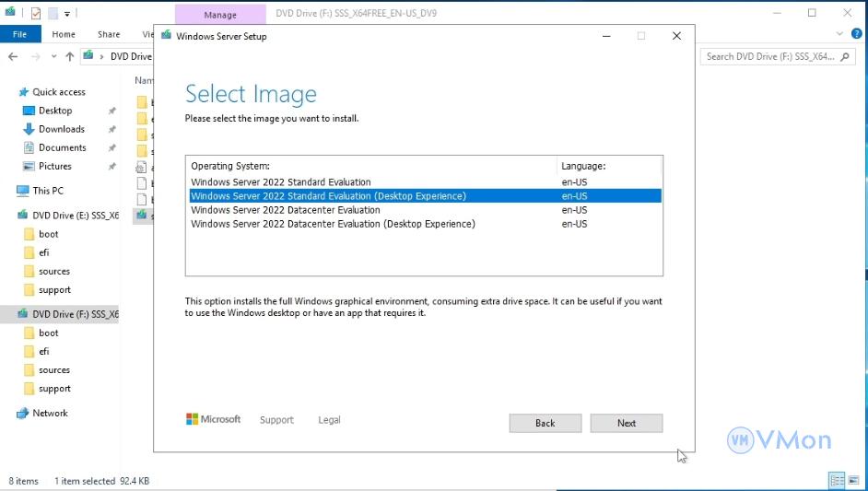
Task: Open Downloads in Quick access
Action: pos(62,129)
